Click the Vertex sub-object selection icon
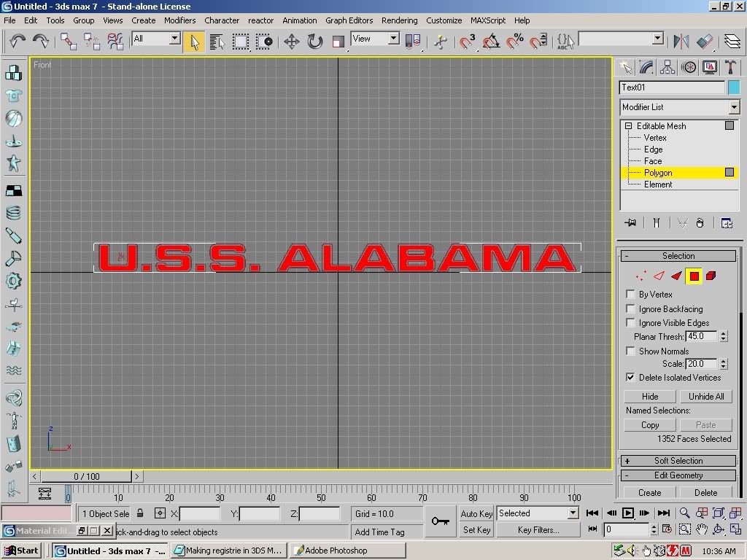 click(640, 276)
